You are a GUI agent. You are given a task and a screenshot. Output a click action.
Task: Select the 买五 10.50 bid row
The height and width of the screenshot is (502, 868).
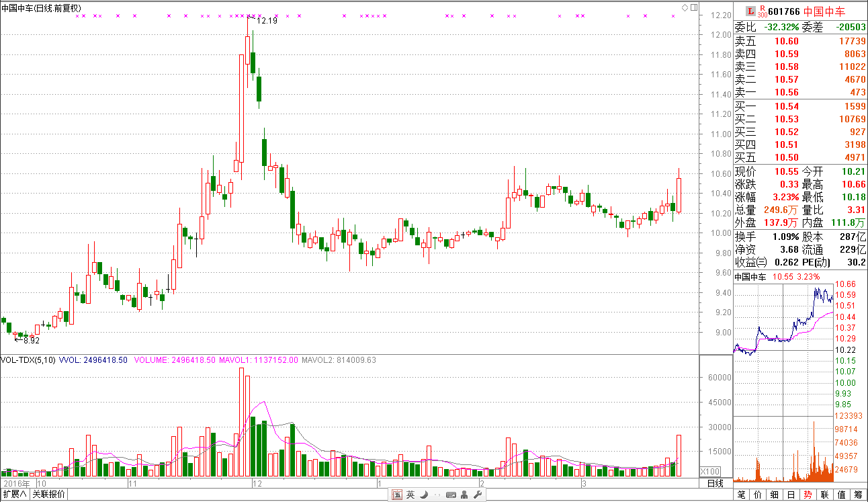point(800,157)
